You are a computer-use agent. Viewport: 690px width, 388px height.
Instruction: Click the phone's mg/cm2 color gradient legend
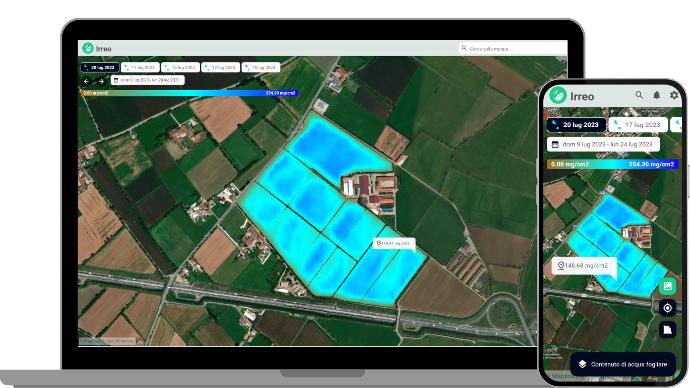612,164
